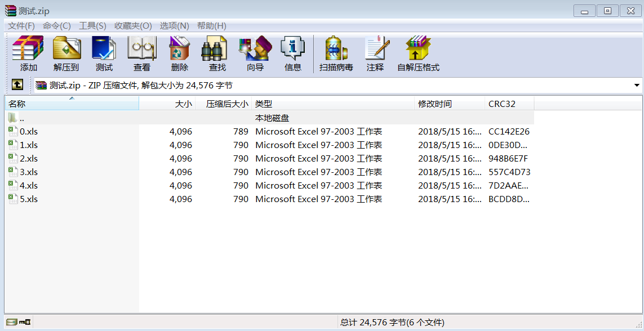Select the file name 2.xls
The width and height of the screenshot is (644, 331).
point(29,159)
